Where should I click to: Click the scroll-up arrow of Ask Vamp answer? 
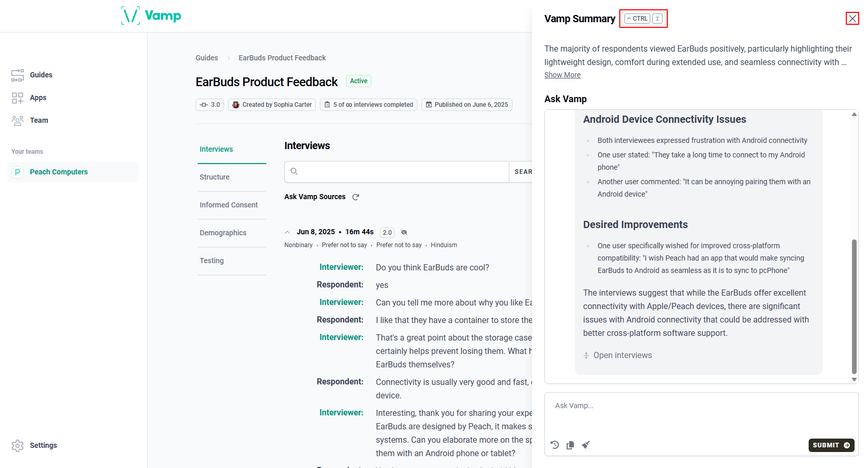tap(855, 115)
